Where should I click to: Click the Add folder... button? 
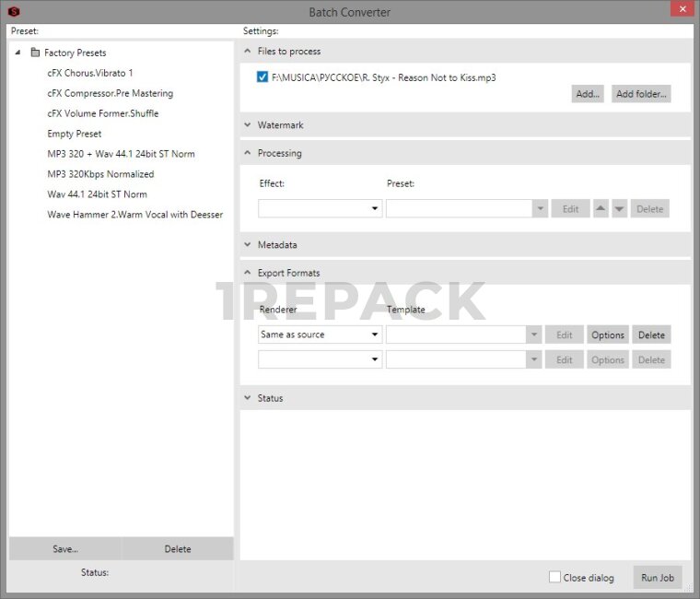640,94
